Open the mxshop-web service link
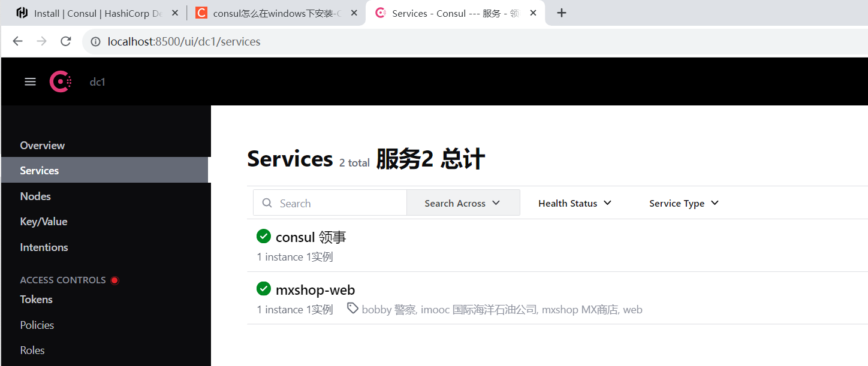Viewport: 868px width, 366px height. pyautogui.click(x=315, y=290)
